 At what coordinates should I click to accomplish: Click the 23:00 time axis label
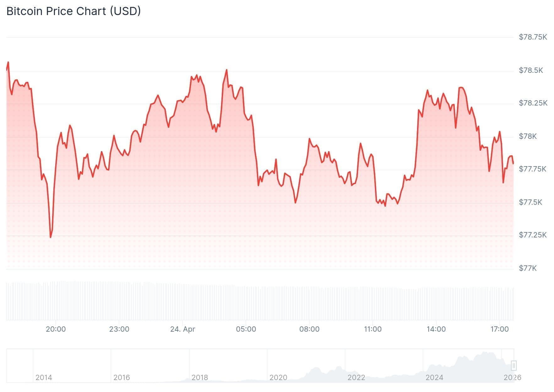point(119,329)
